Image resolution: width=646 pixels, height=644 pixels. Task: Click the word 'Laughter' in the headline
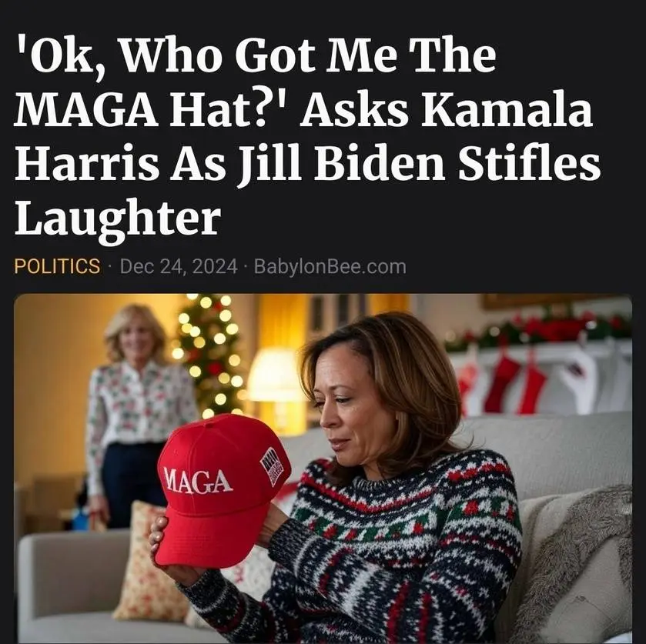(118, 219)
